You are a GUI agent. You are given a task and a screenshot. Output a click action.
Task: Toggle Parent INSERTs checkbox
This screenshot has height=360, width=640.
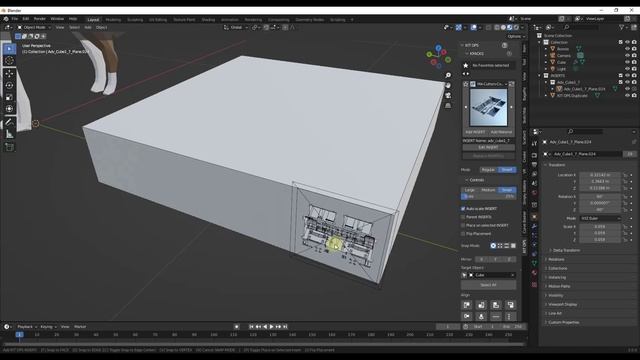pos(463,217)
